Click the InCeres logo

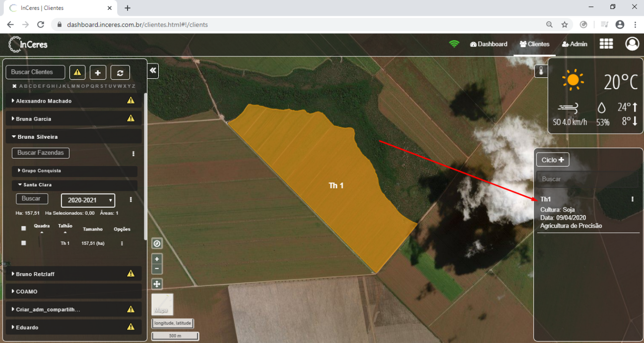coord(28,44)
